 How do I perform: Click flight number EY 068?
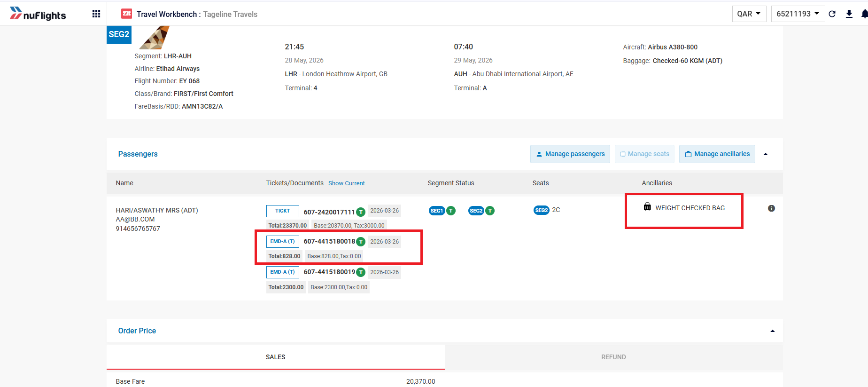click(189, 81)
